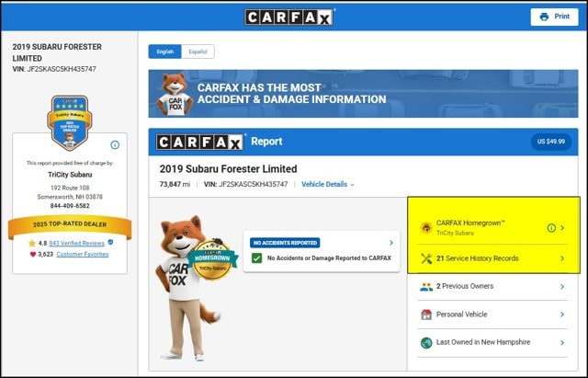The image size is (588, 378).
Task: Click the verified shield icon beside reviews
Action: (110, 243)
